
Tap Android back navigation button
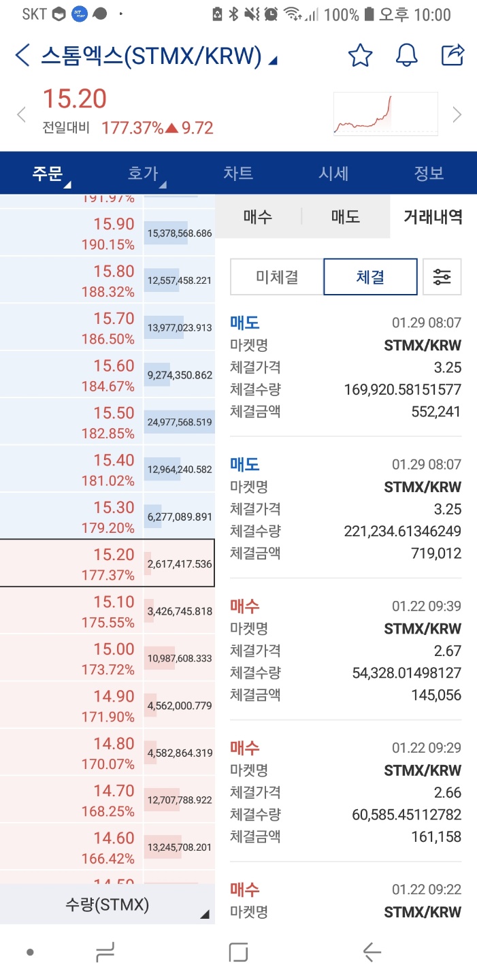coord(372,952)
